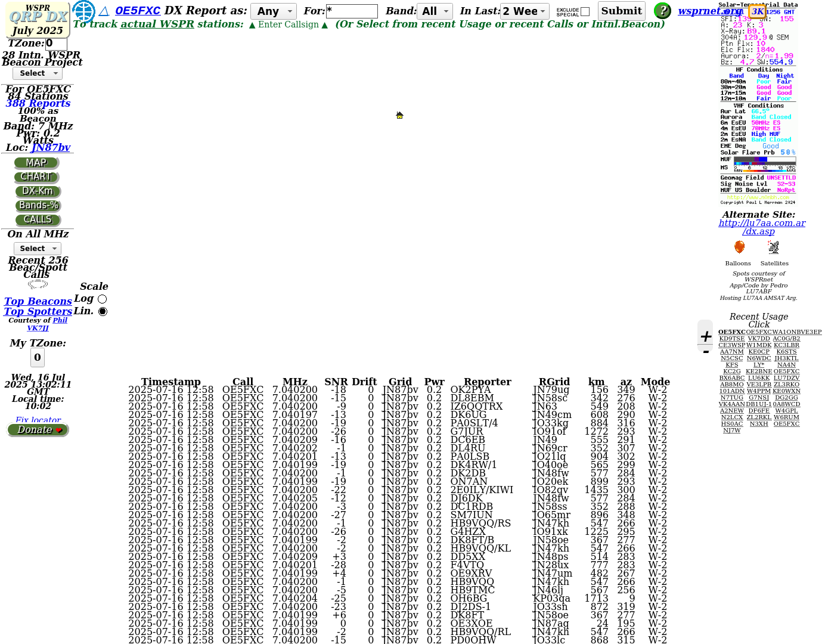Open the Satellites dish icon
The width and height of the screenshot is (825, 644).
[773, 247]
